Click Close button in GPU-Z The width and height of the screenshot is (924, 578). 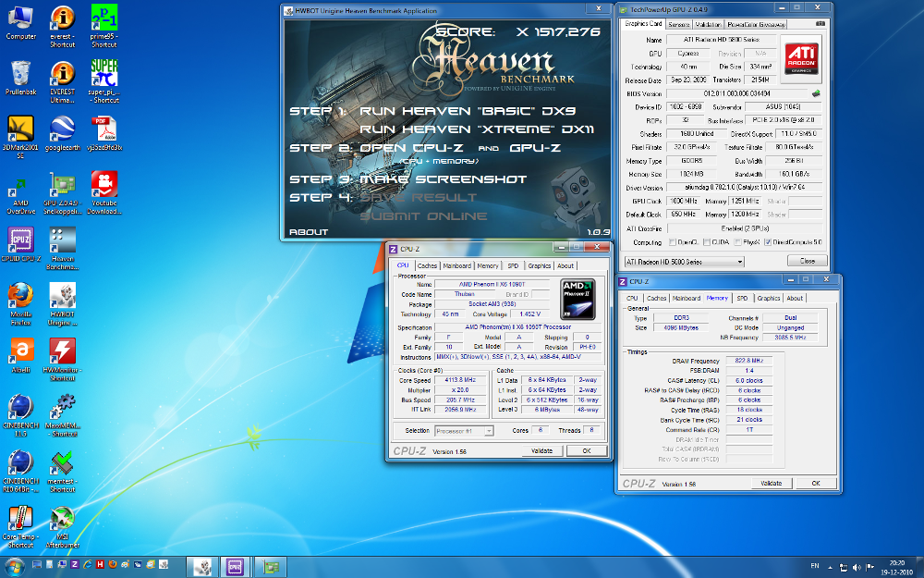tap(807, 261)
